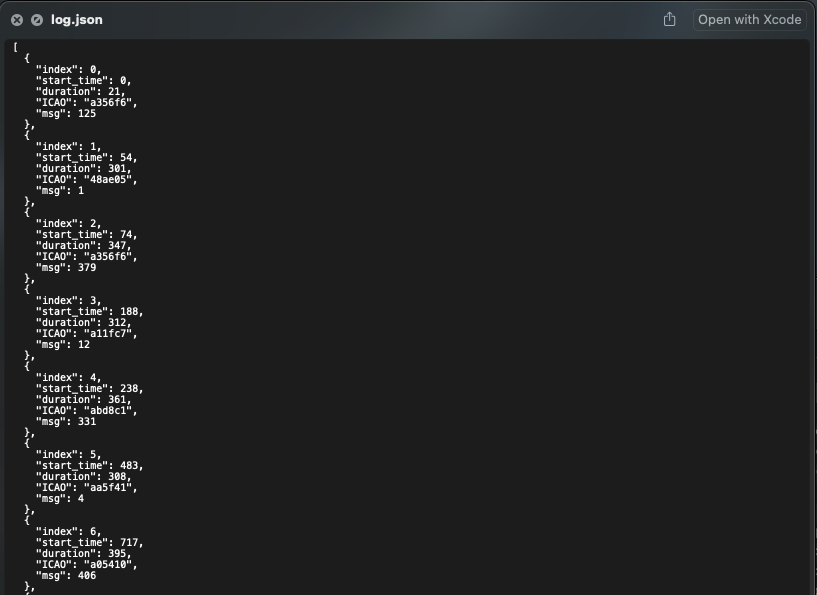Screen dimensions: 817x595
Task: Click the "start_time": 483 line
Action: click(x=89, y=465)
